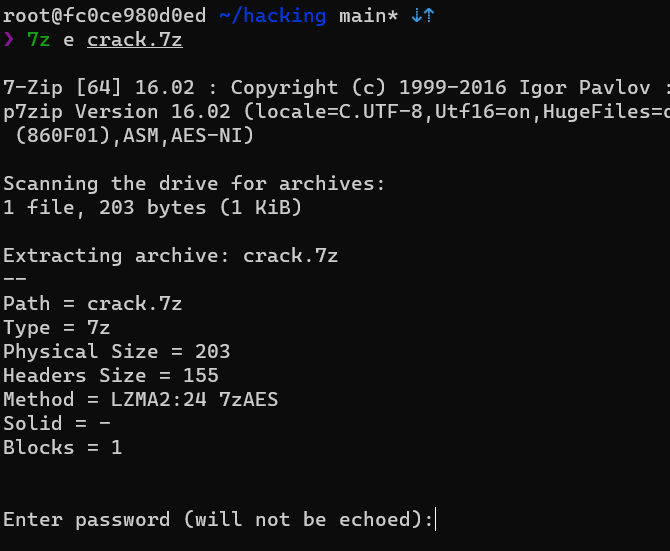Click the Type = 7z line
The width and height of the screenshot is (670, 551).
[x=56, y=328]
